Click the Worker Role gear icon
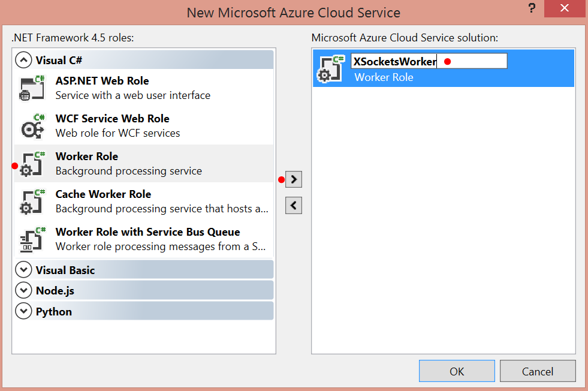 32,164
